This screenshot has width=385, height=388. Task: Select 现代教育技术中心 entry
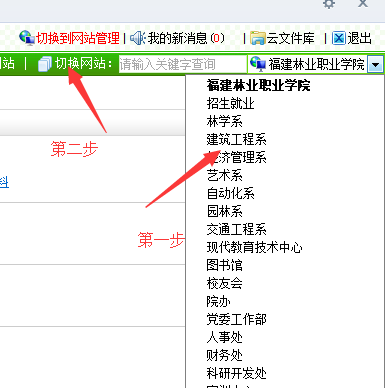coord(255,247)
